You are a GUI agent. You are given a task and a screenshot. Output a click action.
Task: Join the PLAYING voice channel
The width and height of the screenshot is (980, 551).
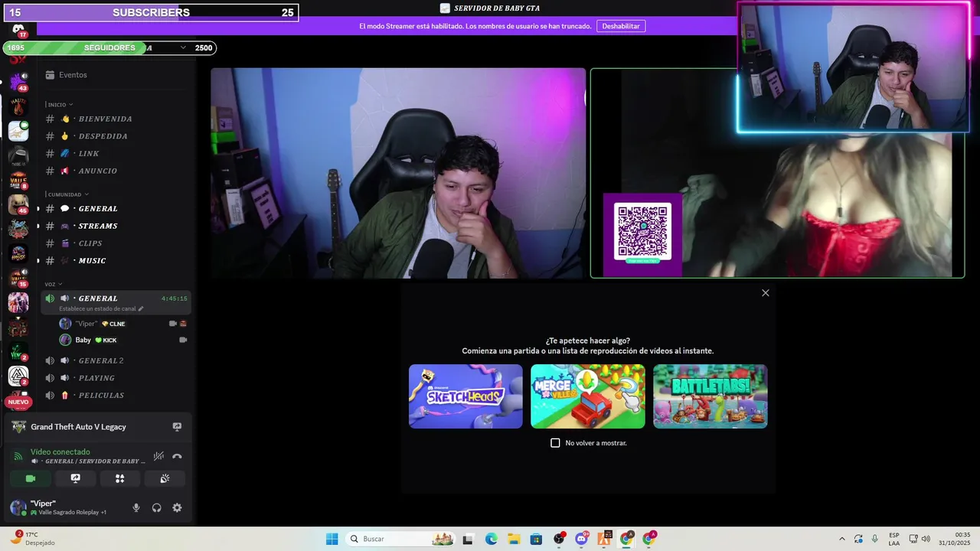click(116, 378)
